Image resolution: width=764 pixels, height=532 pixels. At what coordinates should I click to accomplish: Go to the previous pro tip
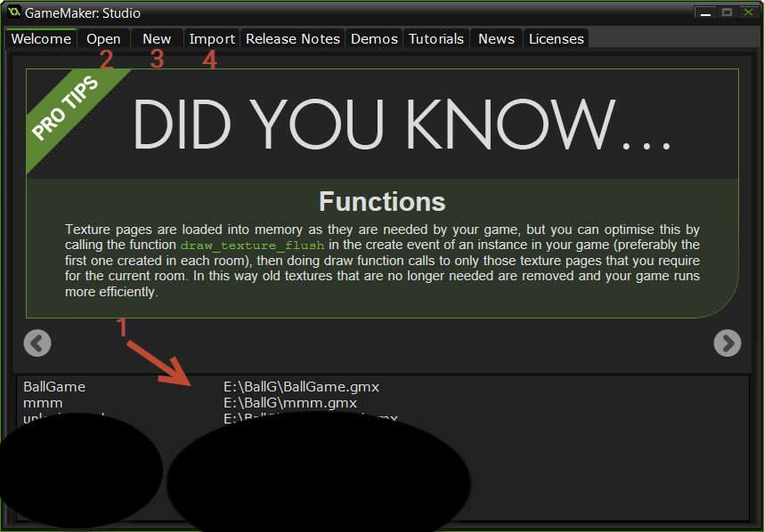(37, 343)
